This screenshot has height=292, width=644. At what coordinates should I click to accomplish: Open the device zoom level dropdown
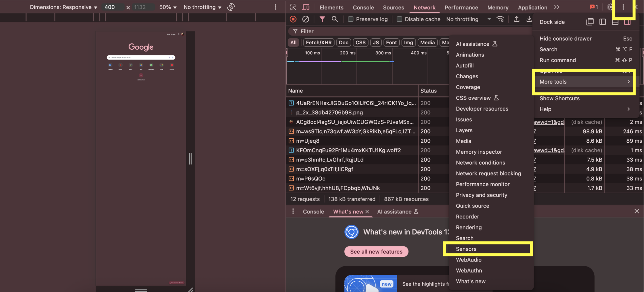point(167,7)
